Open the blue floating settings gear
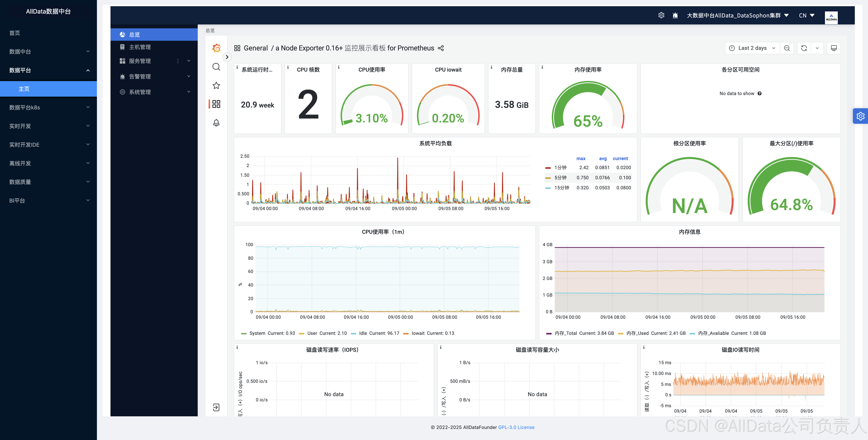This screenshot has width=868, height=440. click(x=860, y=116)
